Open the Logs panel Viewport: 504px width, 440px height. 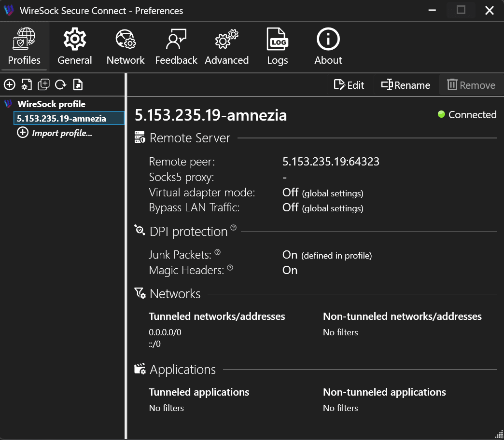pos(277,46)
